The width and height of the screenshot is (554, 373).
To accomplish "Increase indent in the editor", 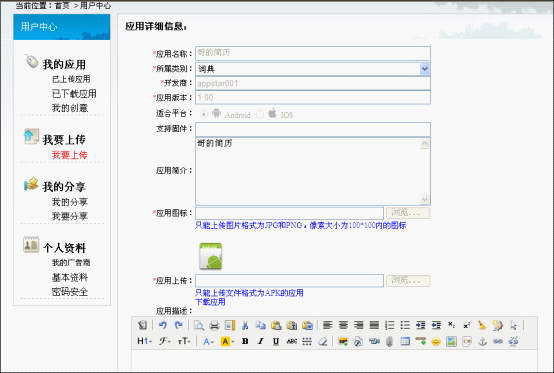I will point(421,325).
